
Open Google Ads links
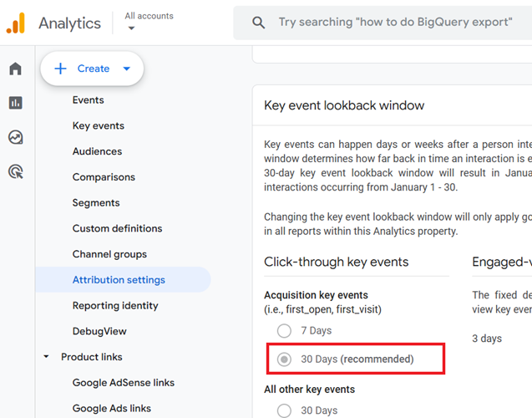pos(112,408)
